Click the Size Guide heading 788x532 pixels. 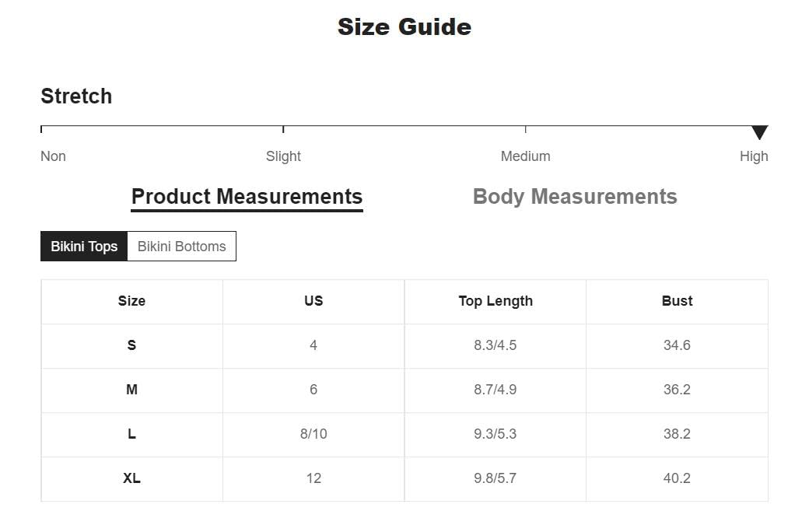[404, 27]
